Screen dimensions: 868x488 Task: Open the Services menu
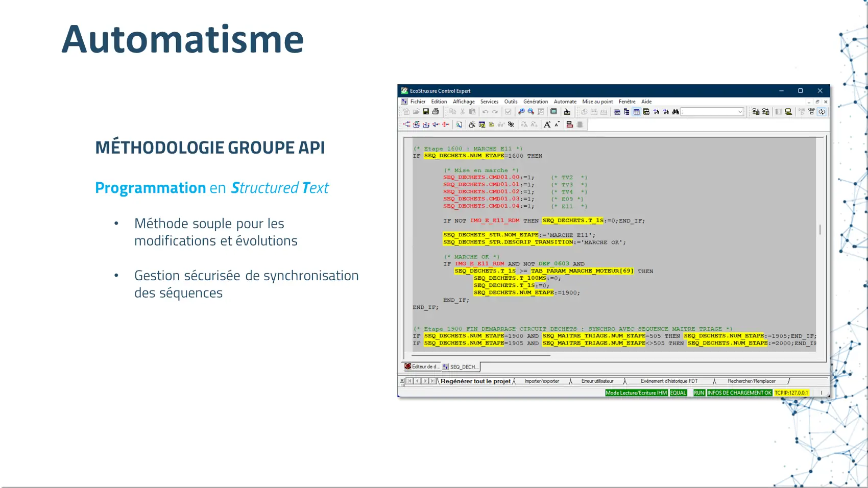[489, 102]
